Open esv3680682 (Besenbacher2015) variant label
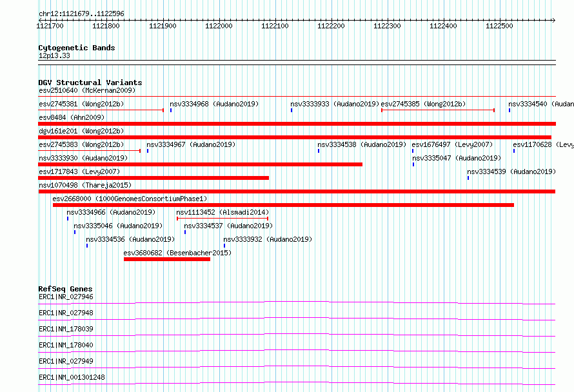574x392 pixels. [x=177, y=253]
